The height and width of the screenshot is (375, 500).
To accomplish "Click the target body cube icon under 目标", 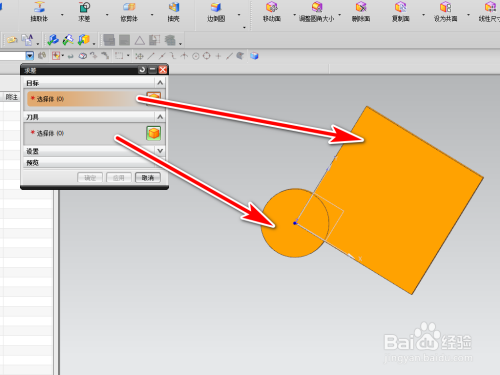I will click(x=154, y=99).
